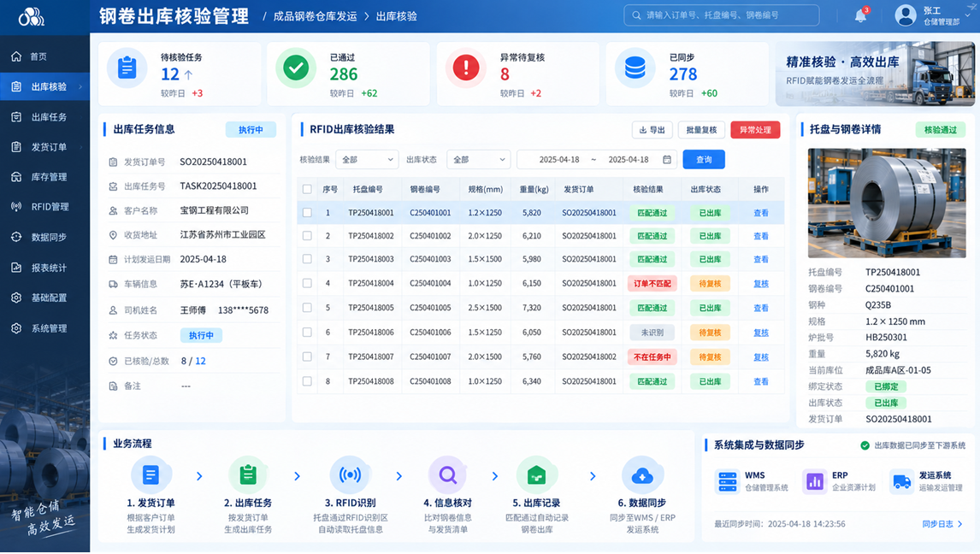980x554 pixels.
Task: Click the WMS system icon
Action: 728,481
